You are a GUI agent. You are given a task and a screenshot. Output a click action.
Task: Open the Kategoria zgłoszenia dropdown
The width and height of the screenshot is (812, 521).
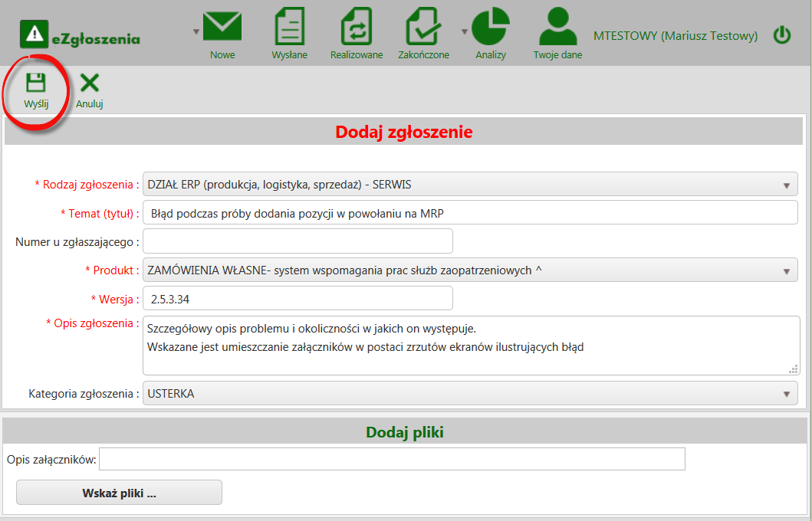point(470,394)
